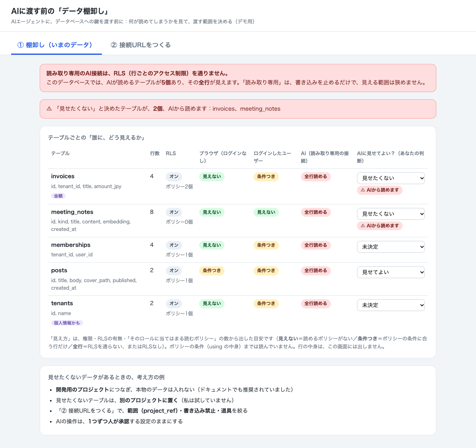The image size is (476, 448).
Task: Click the memberships table name
Action: (x=71, y=245)
